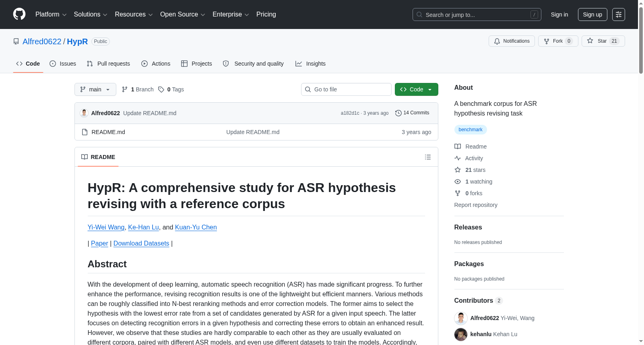644x345 pixels.
Task: Open the Update README.md commit message in file row
Action: pyautogui.click(x=253, y=132)
